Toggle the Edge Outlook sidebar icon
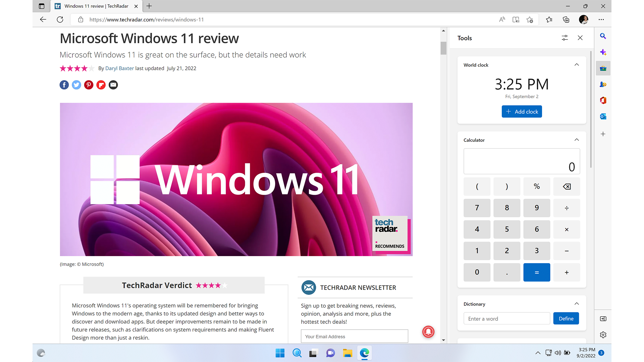 [x=602, y=116]
